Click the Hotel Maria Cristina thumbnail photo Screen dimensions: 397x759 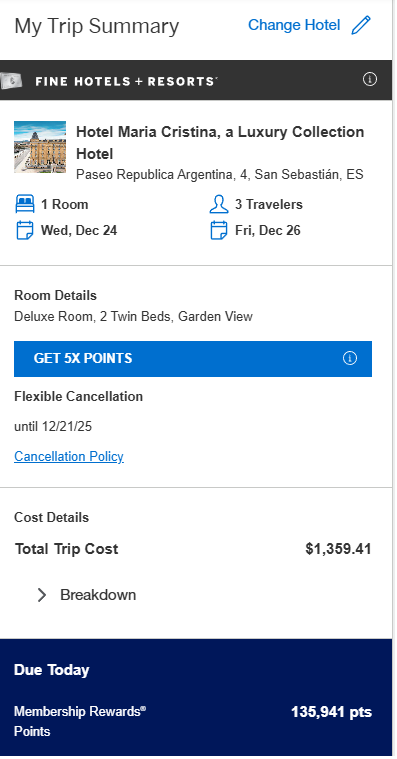tap(40, 147)
